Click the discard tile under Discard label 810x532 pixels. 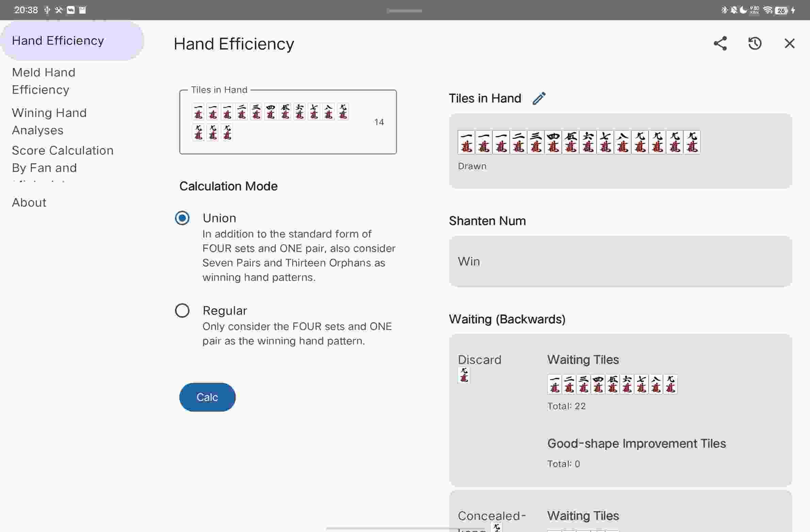click(464, 375)
